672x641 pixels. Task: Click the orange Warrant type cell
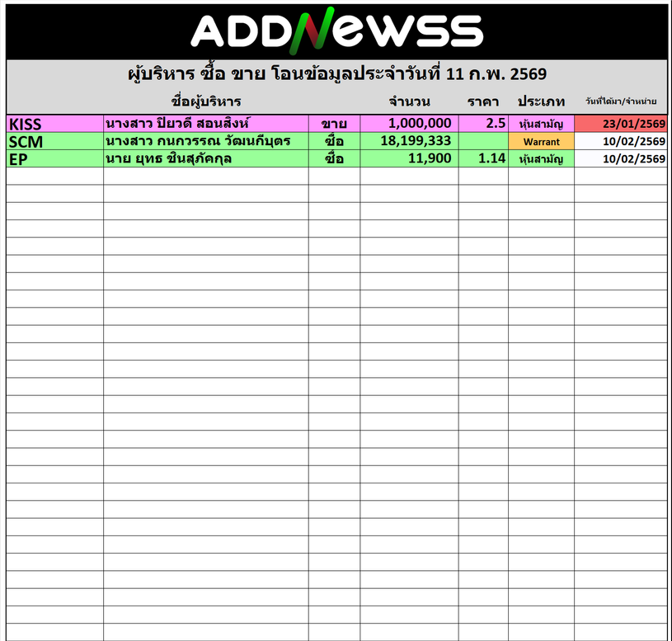click(541, 141)
